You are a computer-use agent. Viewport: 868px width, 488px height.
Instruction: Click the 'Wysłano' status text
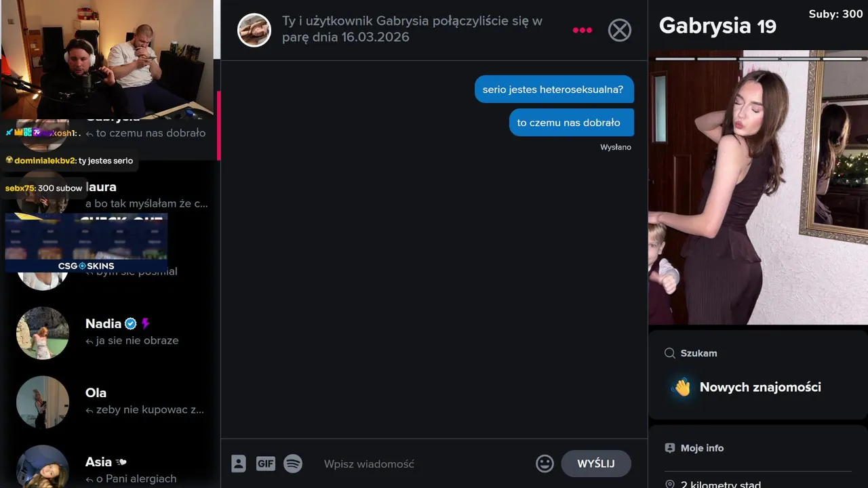[x=616, y=147]
